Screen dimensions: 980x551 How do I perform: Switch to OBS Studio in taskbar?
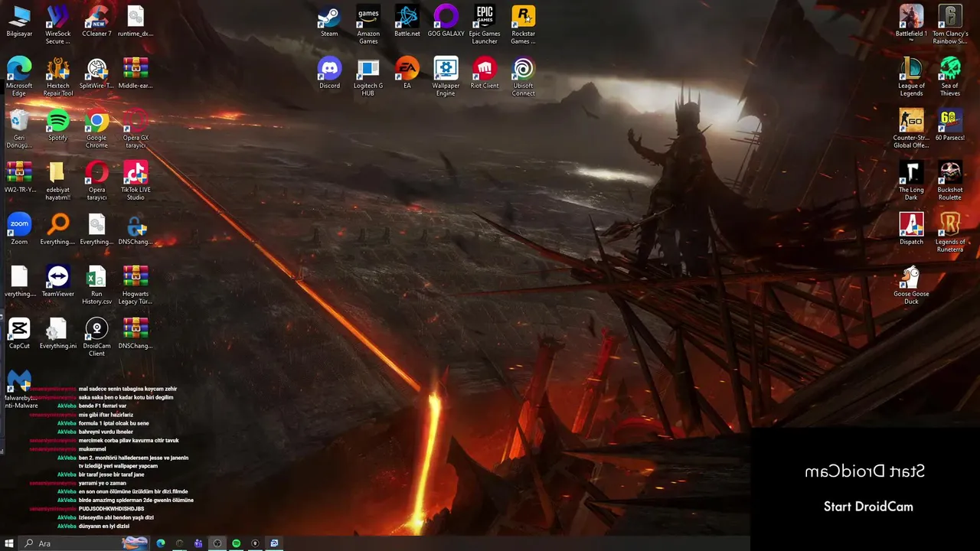[x=217, y=543]
